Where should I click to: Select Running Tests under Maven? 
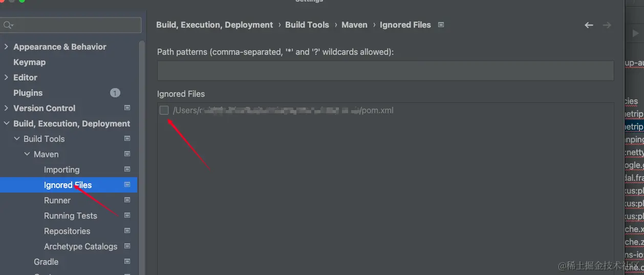[x=70, y=216]
